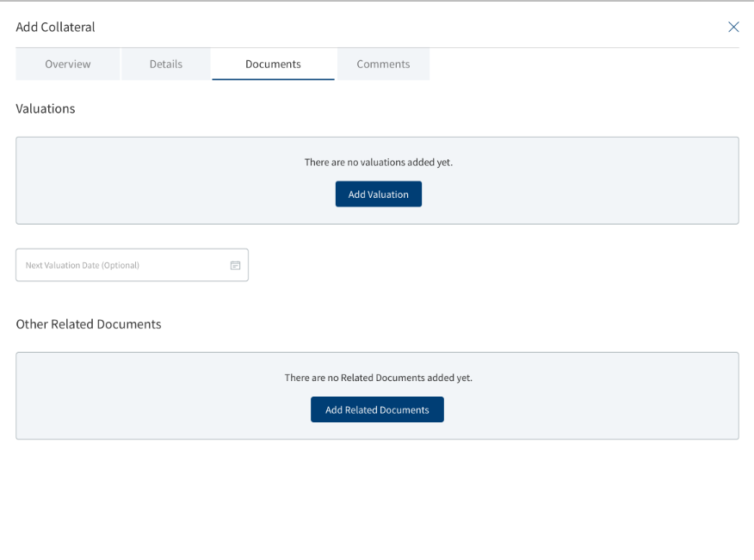Click the Valuations section heading
Image resolution: width=754 pixels, height=560 pixels.
pos(46,108)
